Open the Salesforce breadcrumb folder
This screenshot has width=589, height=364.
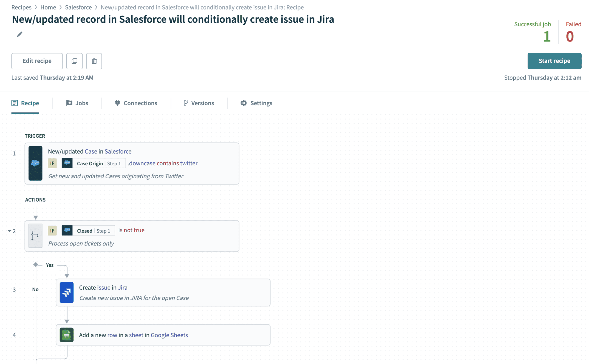coord(78,7)
